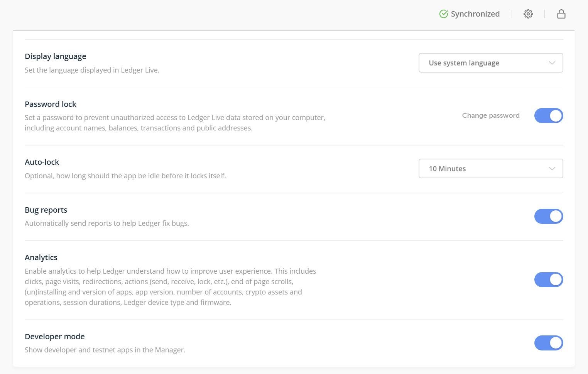Open the Display language dropdown
588x374 pixels.
(491, 63)
